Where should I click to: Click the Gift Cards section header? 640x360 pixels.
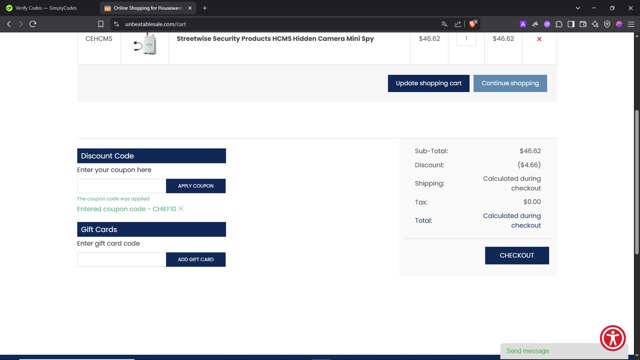pos(151,229)
